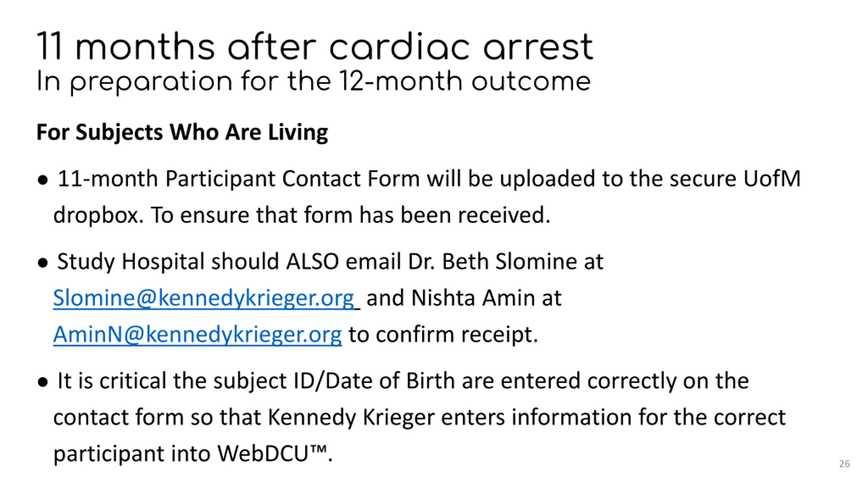Click the word 'ALSO' in the second bullet
The height and width of the screenshot is (488, 868).
click(x=312, y=262)
